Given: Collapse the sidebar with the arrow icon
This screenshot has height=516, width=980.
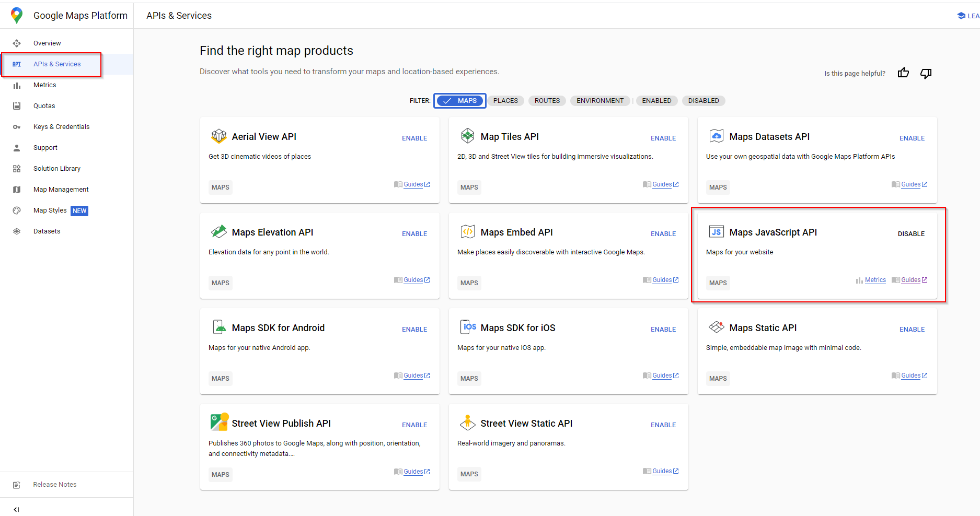Looking at the screenshot, I should 16,509.
